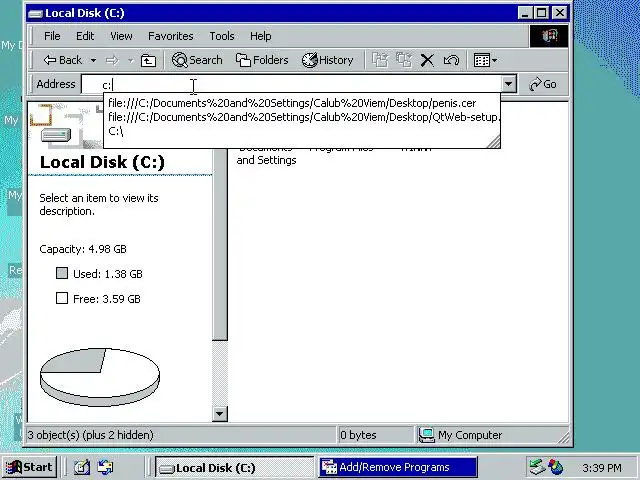Expand the Address bar dropdown arrow
Image resolution: width=640 pixels, height=480 pixels.
click(x=509, y=84)
